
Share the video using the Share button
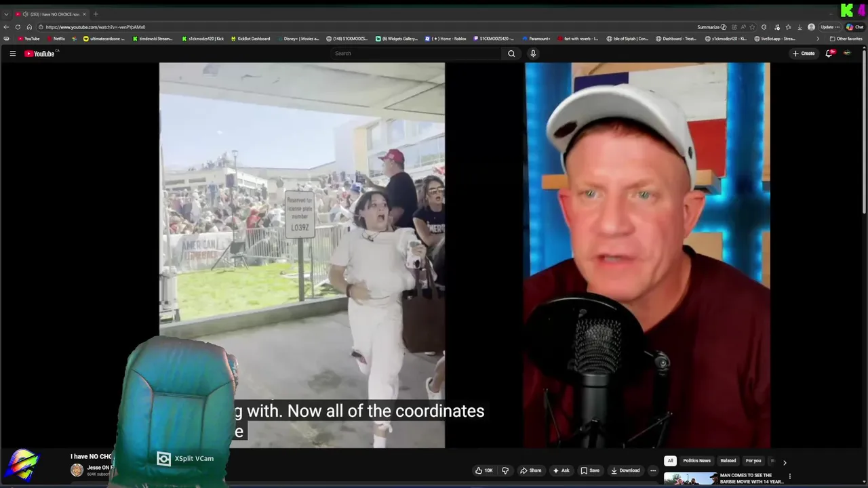(530, 470)
